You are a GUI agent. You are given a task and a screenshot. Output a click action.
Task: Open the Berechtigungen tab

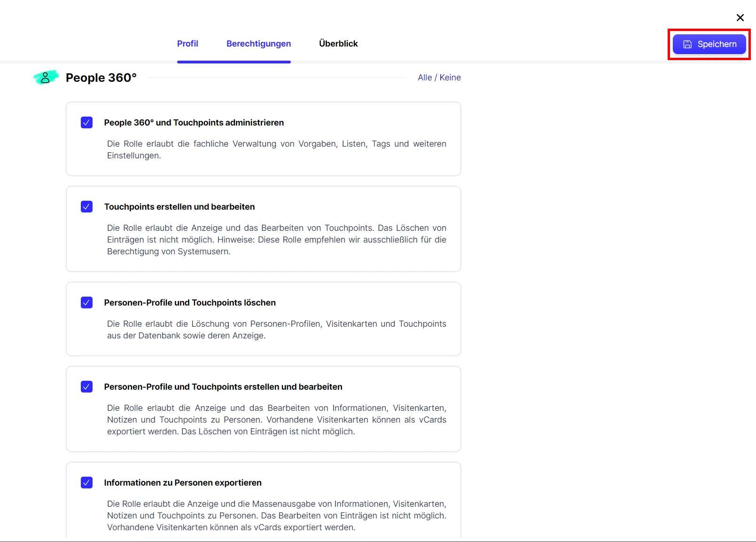click(258, 44)
